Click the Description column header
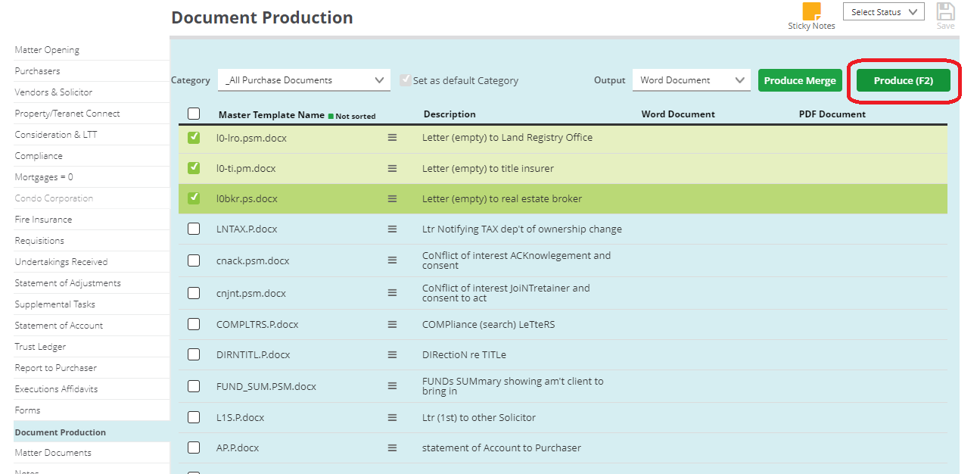980x474 pixels. click(450, 114)
